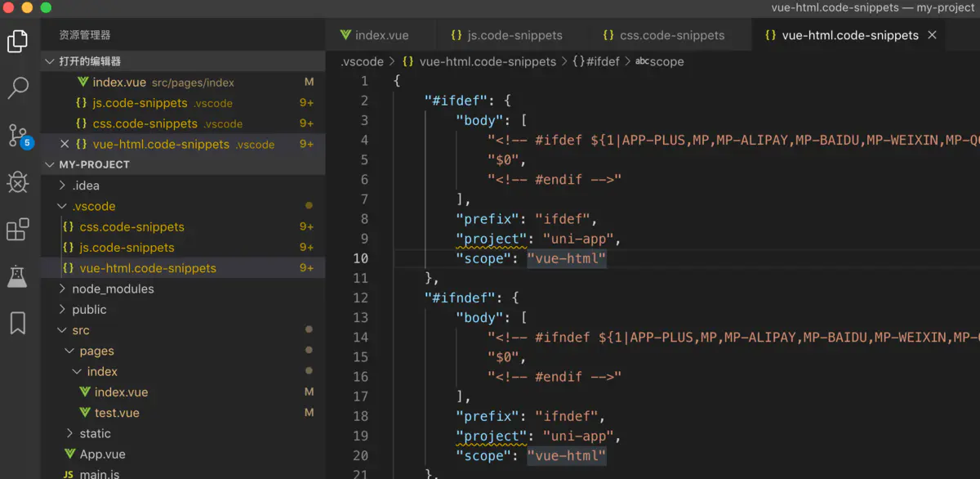The height and width of the screenshot is (479, 980).
Task: Switch to index.vue editor tab
Action: coord(381,35)
